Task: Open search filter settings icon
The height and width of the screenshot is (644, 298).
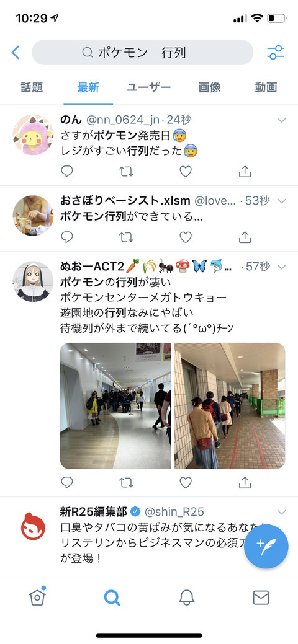Action: coord(276,52)
